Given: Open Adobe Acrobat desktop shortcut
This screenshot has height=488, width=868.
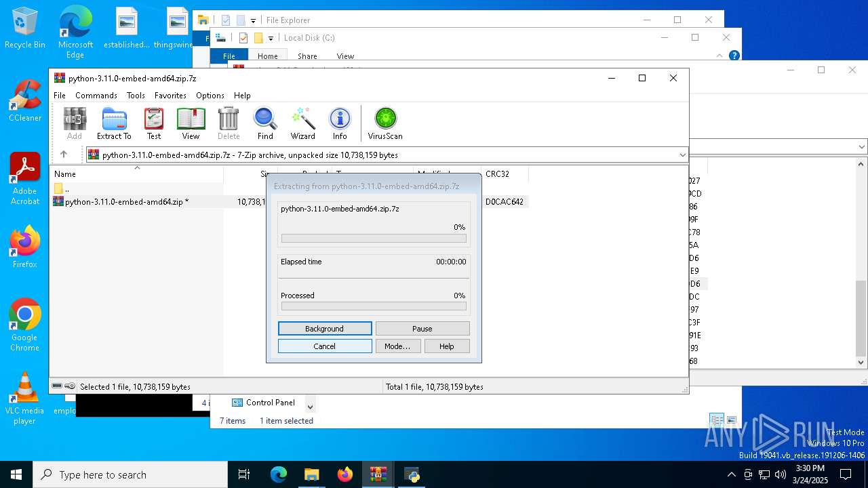Looking at the screenshot, I should [25, 179].
